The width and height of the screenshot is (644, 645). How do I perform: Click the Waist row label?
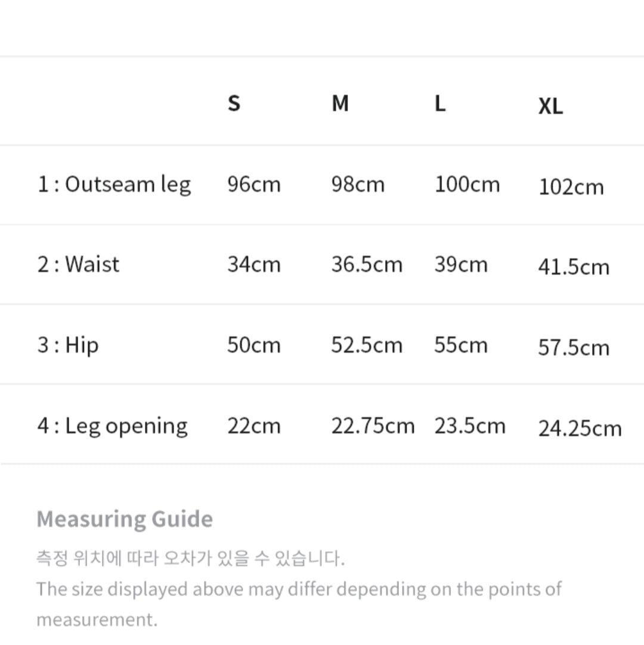(x=78, y=264)
